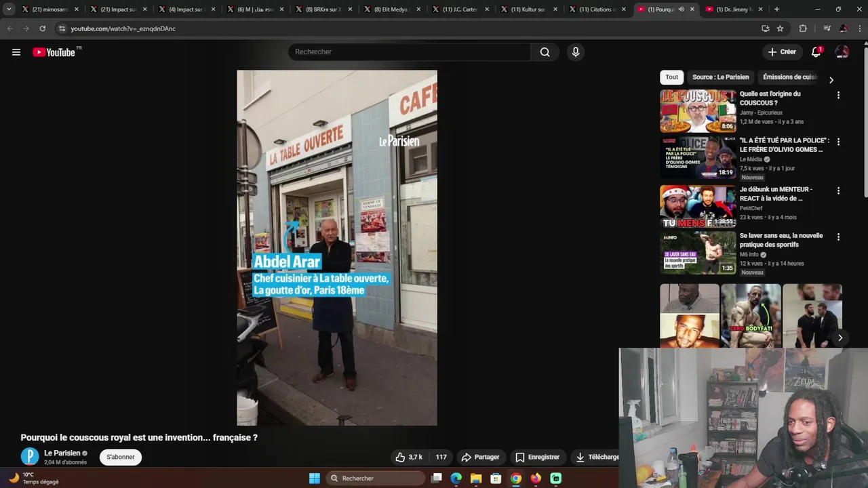The width and height of the screenshot is (868, 488).
Task: Open 'Je débunk un MENTEUR' thumbnail
Action: point(698,206)
